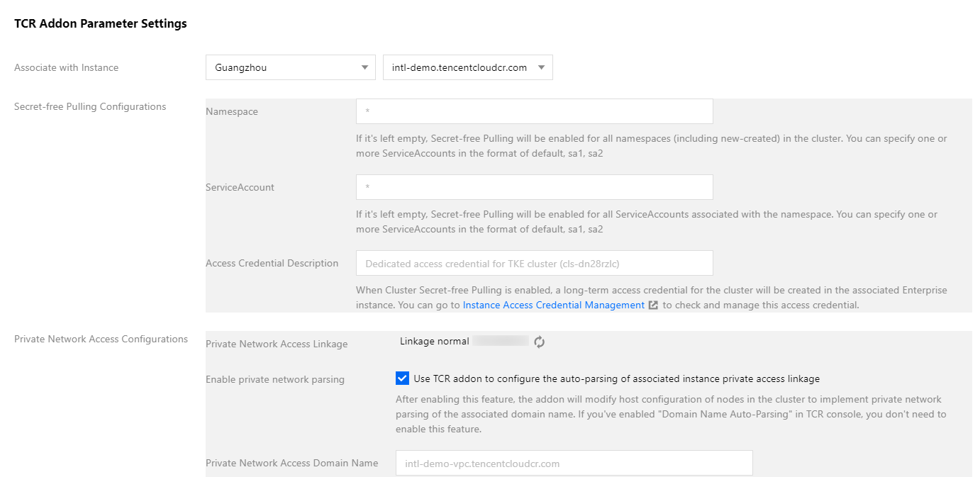
Task: Click the blurred linkage info next to status
Action: (x=501, y=342)
